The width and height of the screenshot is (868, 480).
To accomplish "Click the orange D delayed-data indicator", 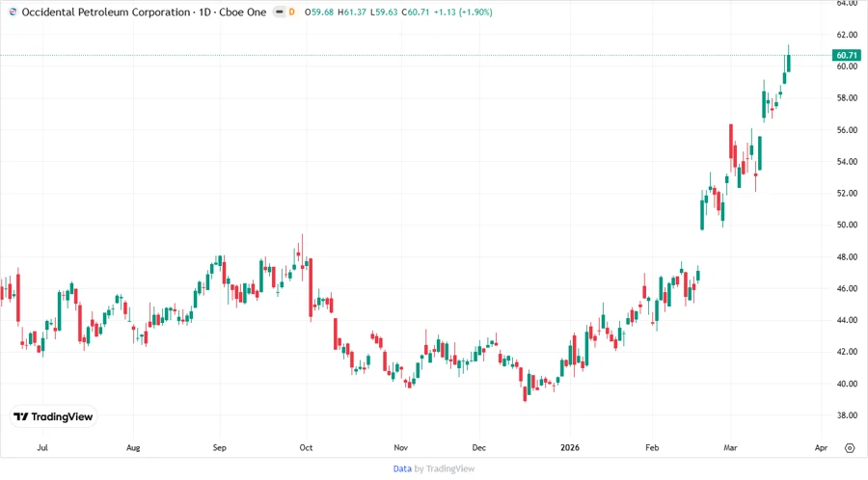I will tap(291, 12).
